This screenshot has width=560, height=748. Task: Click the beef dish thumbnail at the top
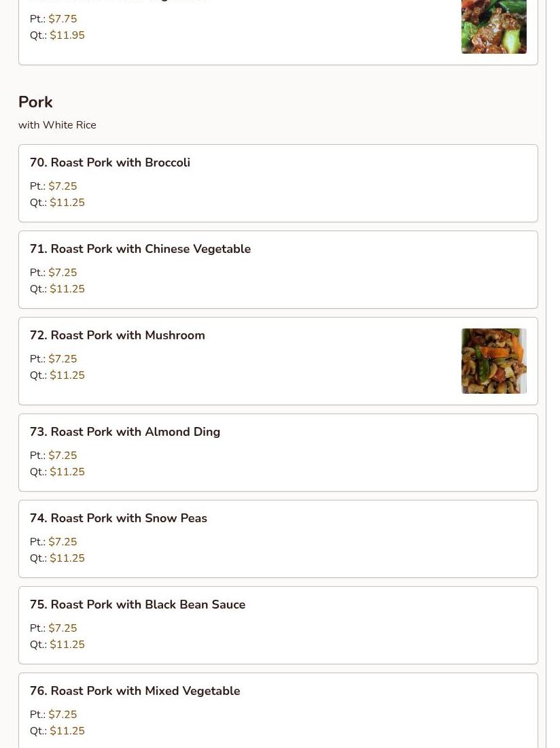pyautogui.click(x=493, y=27)
